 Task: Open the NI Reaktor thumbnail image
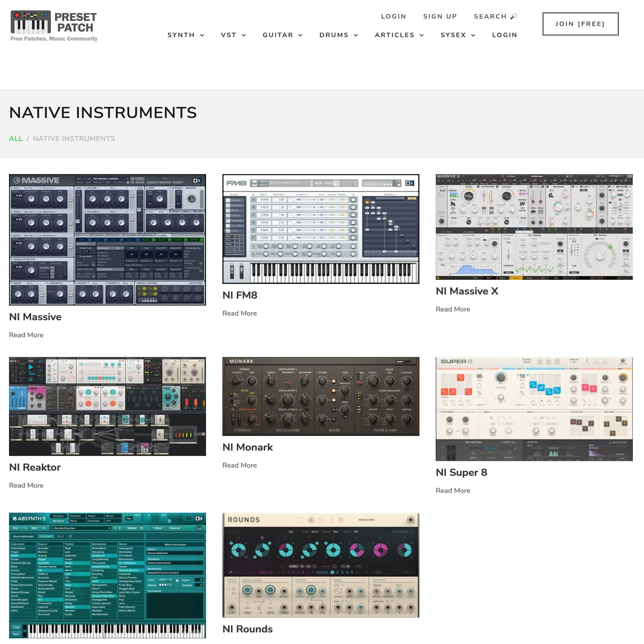click(x=107, y=406)
